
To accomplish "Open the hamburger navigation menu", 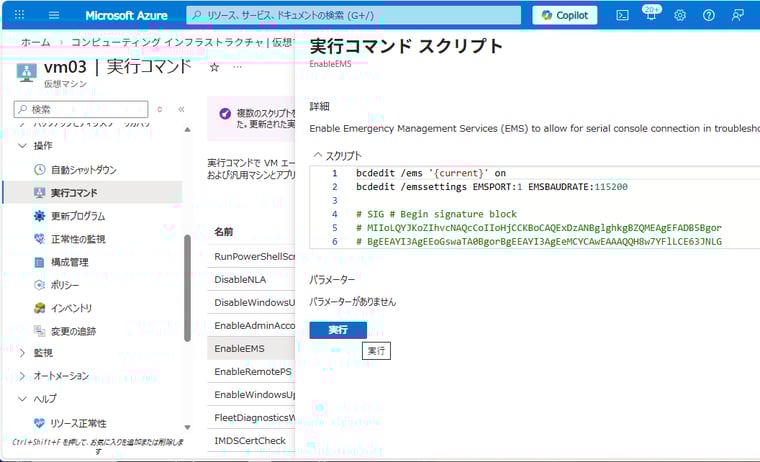I will [x=54, y=15].
